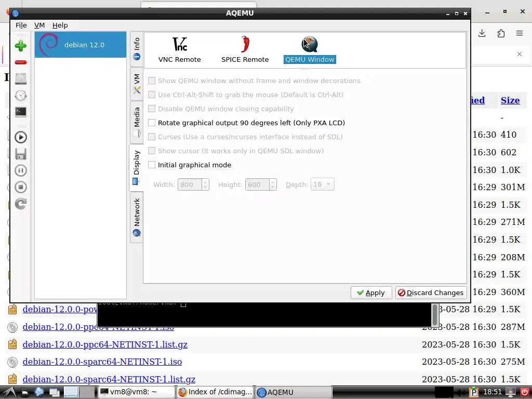Screen dimensions: 532x399
Task: Select QEMU Window display option
Action: [x=310, y=50]
